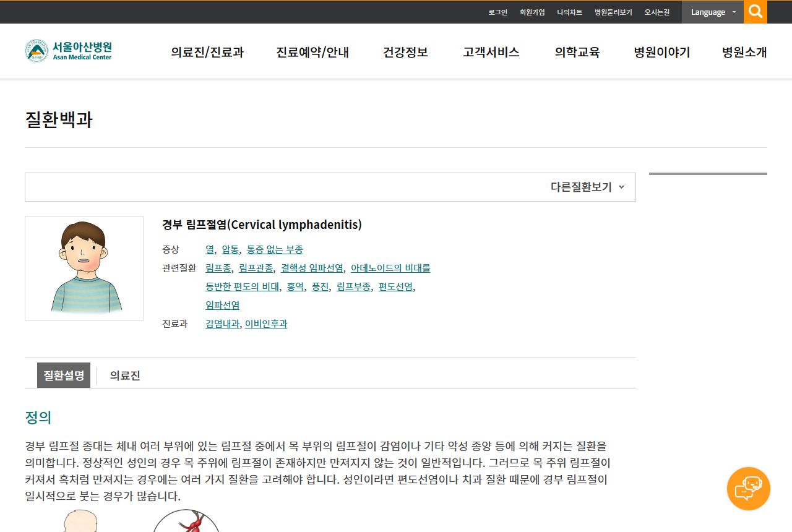Click the 회원가입 link
Image resolution: width=792 pixels, height=532 pixels.
[532, 12]
